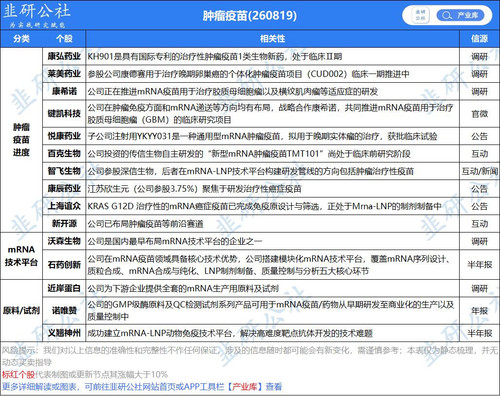Click the mRNA-LNP动物免疫 description for 义翘神州
Image resolution: width=500 pixels, height=396 pixels.
230,333
